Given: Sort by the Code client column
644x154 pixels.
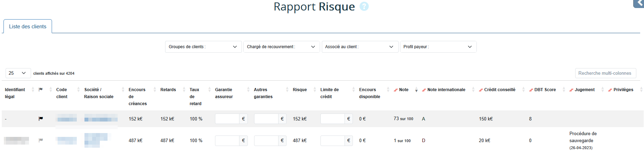Looking at the screenshot, I should [62, 93].
